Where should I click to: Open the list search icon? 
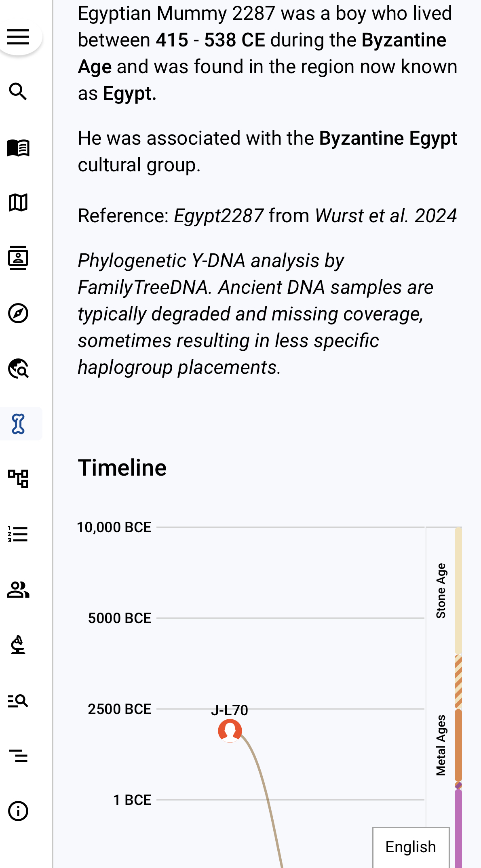18,700
